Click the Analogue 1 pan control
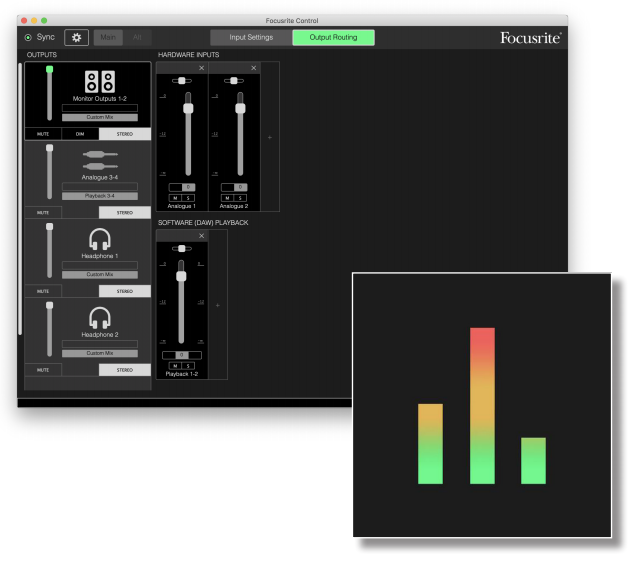Viewport: 641px width, 573px height. coord(182,81)
